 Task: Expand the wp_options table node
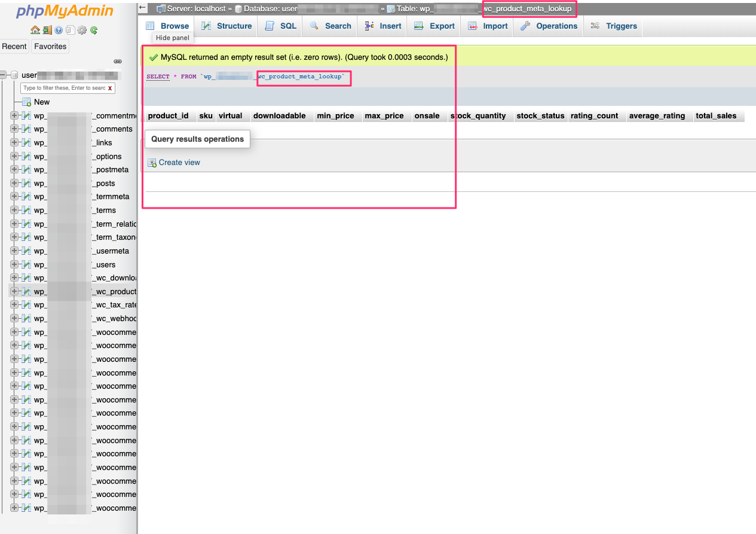point(14,156)
